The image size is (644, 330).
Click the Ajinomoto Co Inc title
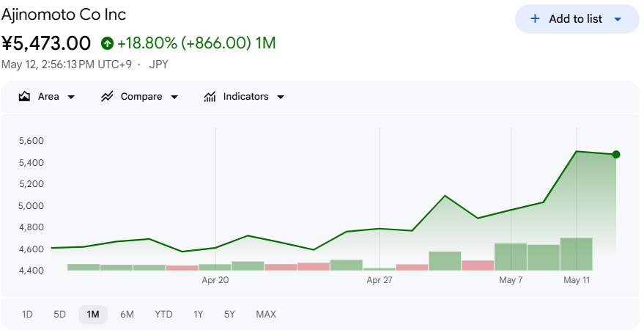(x=64, y=15)
